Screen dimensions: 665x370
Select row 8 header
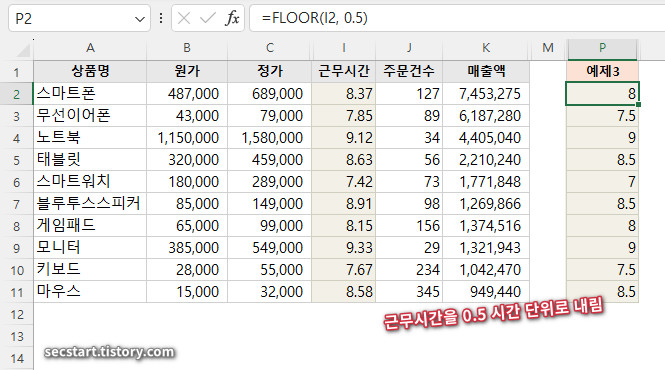point(17,226)
